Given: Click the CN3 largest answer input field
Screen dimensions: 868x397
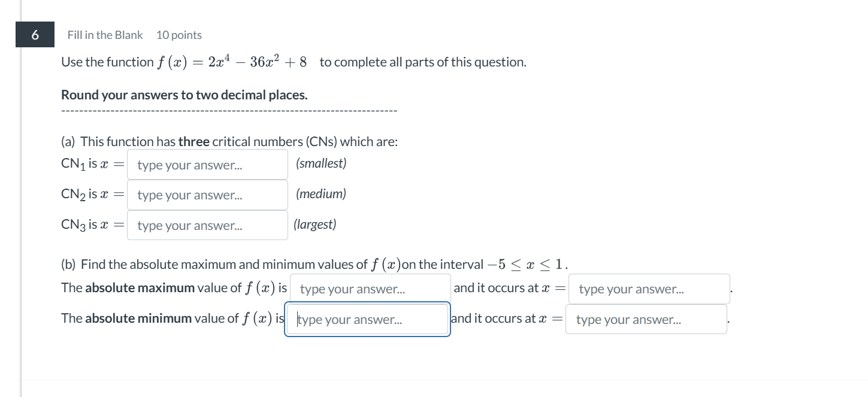Looking at the screenshot, I should [x=207, y=225].
